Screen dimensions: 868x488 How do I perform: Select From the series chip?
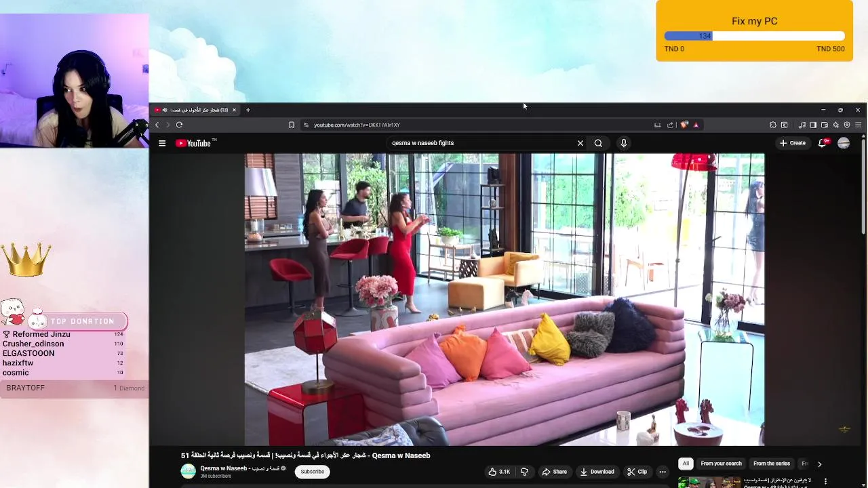coord(772,464)
